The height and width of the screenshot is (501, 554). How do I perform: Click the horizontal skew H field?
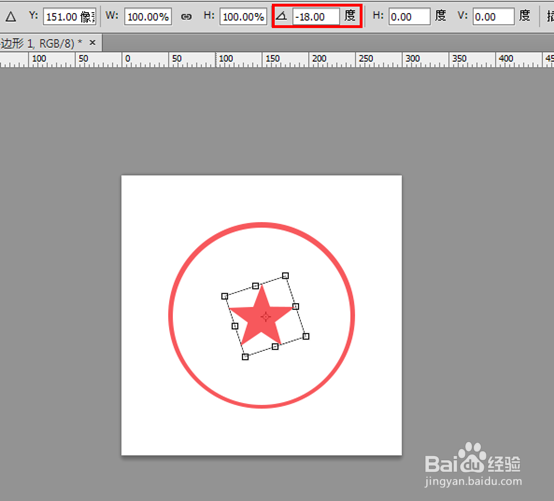[410, 17]
